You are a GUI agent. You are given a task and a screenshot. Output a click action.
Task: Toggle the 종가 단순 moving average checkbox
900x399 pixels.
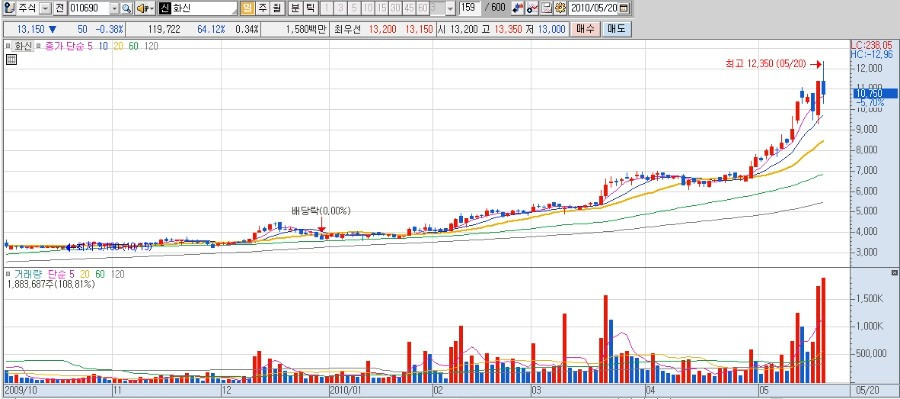(x=39, y=45)
